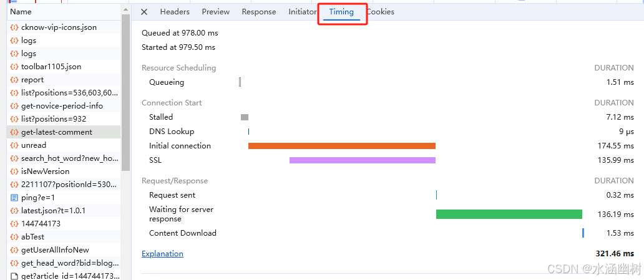Switch to the Response tab
The width and height of the screenshot is (644, 280).
pos(259,12)
